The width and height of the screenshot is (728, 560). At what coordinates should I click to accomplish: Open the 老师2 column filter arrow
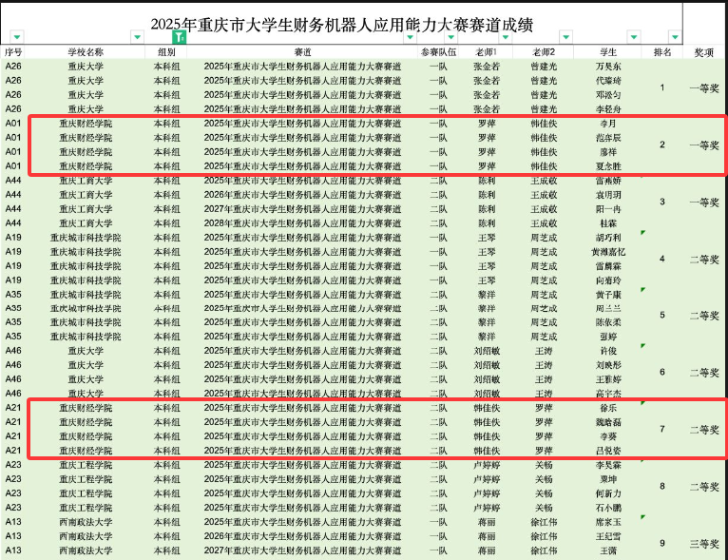pyautogui.click(x=566, y=37)
